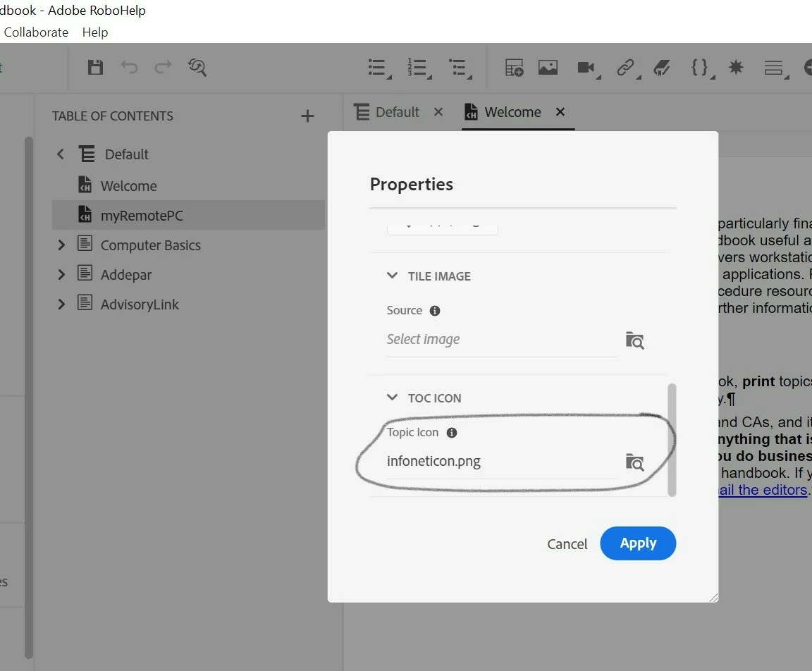Click the starburst special character icon

tap(736, 67)
